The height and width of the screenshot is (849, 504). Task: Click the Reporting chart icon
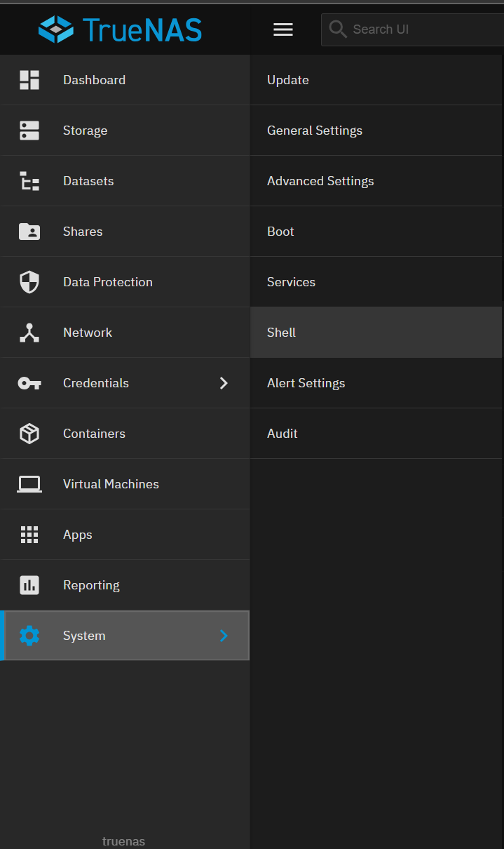(29, 585)
